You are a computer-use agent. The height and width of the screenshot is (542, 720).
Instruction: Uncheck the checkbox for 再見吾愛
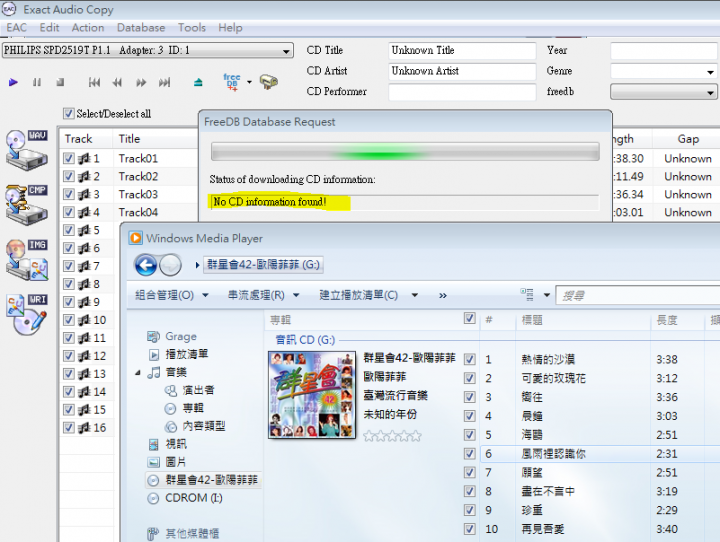(x=469, y=529)
